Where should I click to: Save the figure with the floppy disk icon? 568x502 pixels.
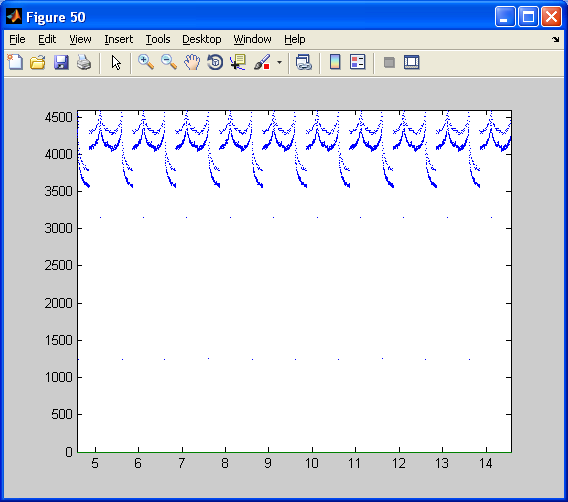(x=61, y=62)
